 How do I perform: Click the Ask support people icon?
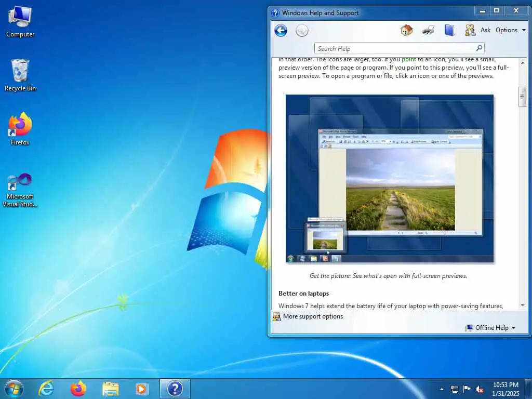[x=470, y=30]
